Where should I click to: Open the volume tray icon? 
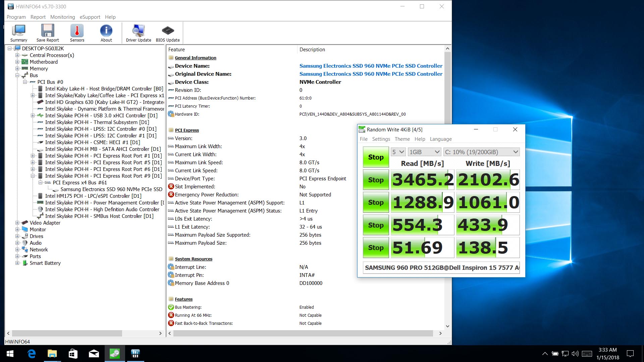pyautogui.click(x=575, y=354)
